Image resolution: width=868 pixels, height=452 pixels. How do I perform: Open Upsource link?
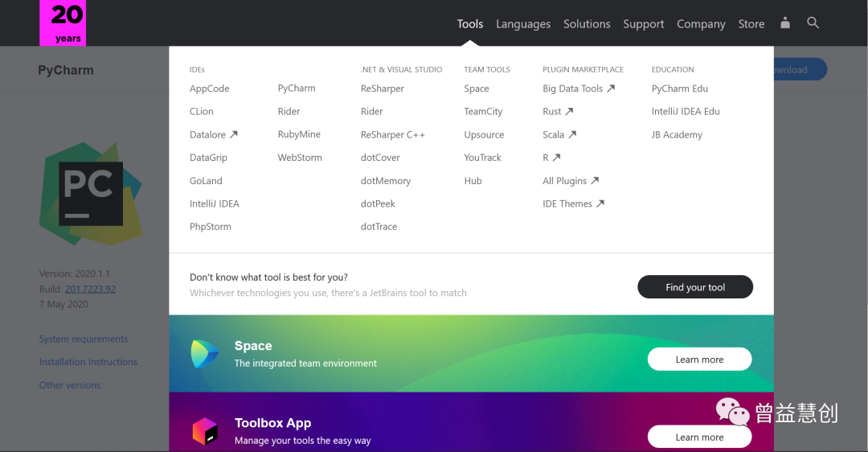coord(485,134)
